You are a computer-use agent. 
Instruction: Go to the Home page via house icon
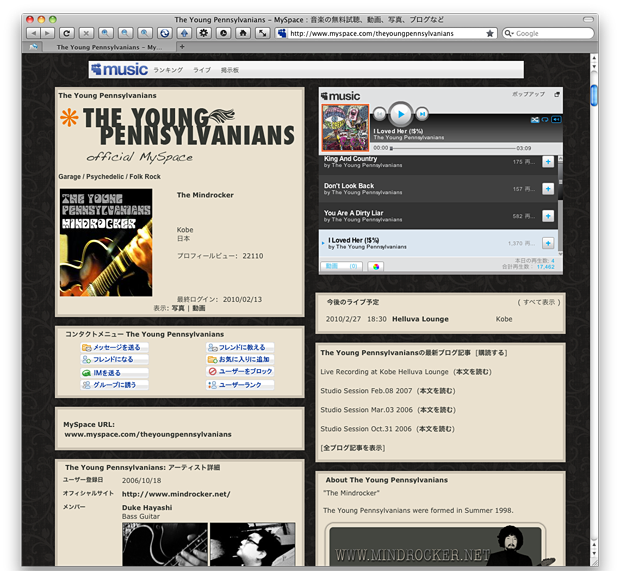(x=243, y=33)
